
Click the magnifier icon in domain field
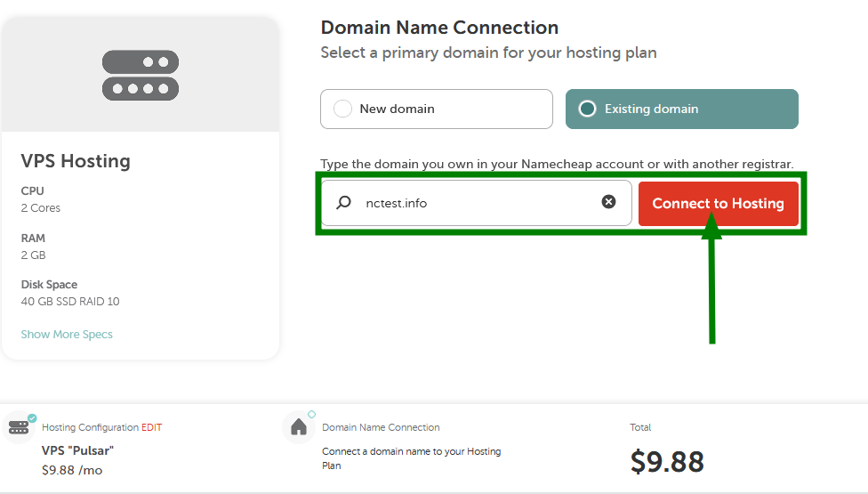pos(344,203)
